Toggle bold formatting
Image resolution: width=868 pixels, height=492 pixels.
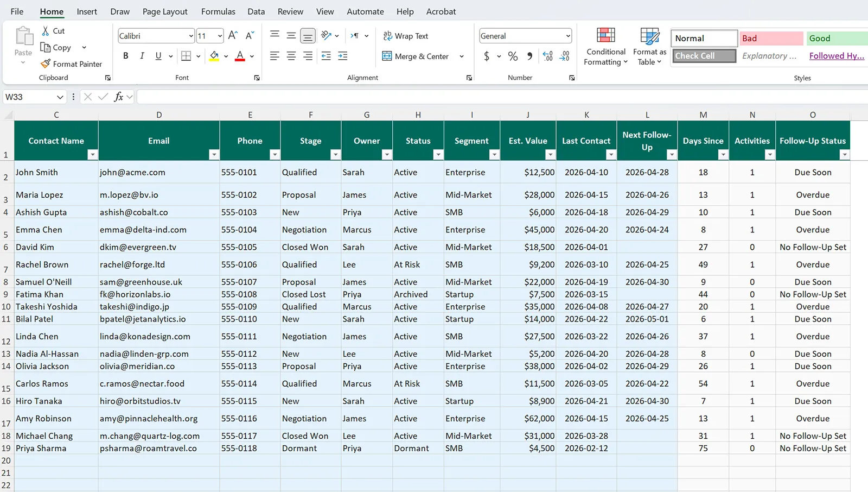125,55
